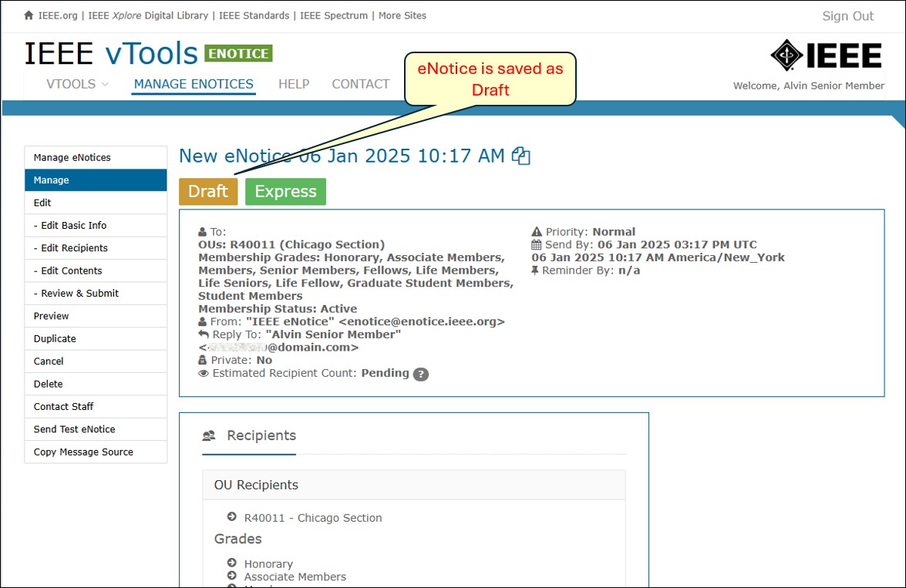This screenshot has height=588, width=906.
Task: Open the IEEE Xplore Digital Library link
Action: point(148,15)
